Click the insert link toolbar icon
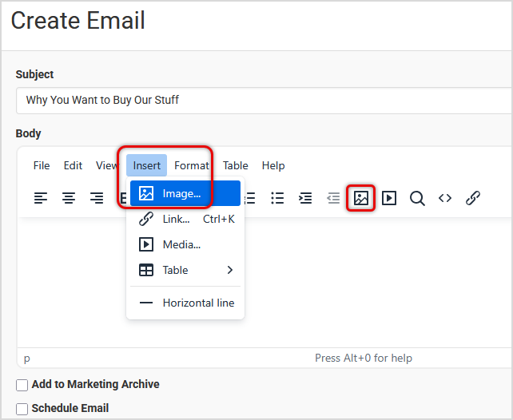Image resolution: width=513 pixels, height=420 pixels. point(473,198)
